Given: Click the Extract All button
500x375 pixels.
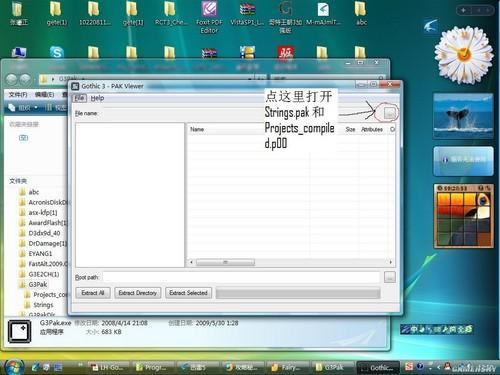Looking at the screenshot, I should 93,293.
